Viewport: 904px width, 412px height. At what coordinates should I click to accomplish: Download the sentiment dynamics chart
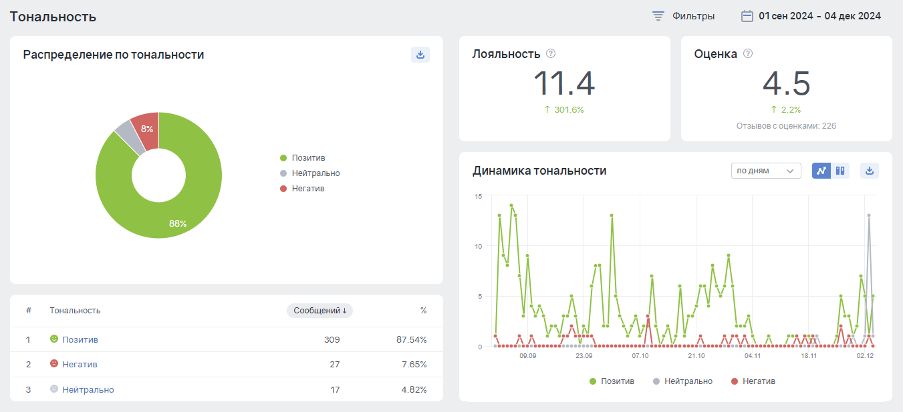pos(869,171)
